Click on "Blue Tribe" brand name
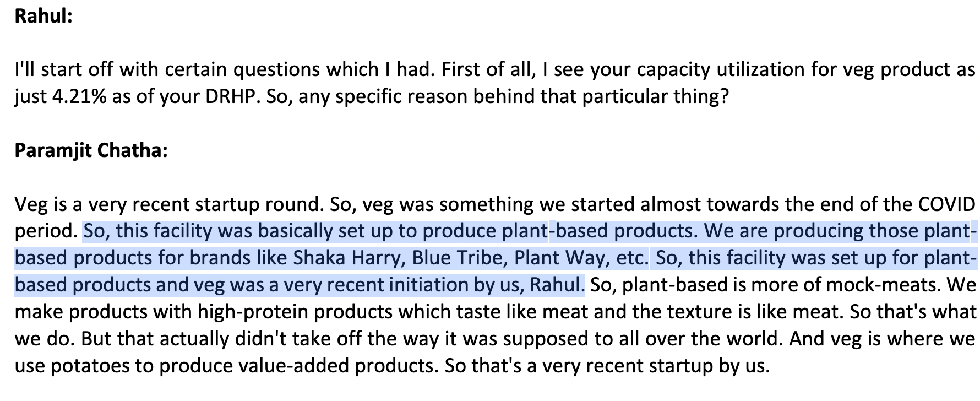This screenshot has width=980, height=401. [458, 258]
